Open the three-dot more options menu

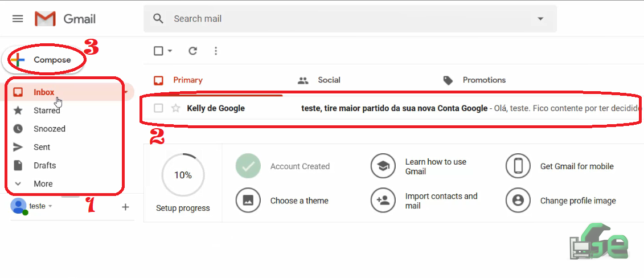[216, 51]
